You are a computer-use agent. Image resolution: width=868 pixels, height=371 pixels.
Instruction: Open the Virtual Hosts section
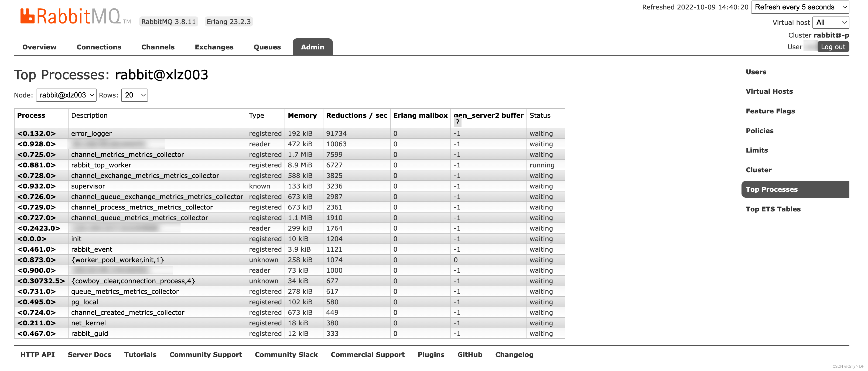point(769,91)
